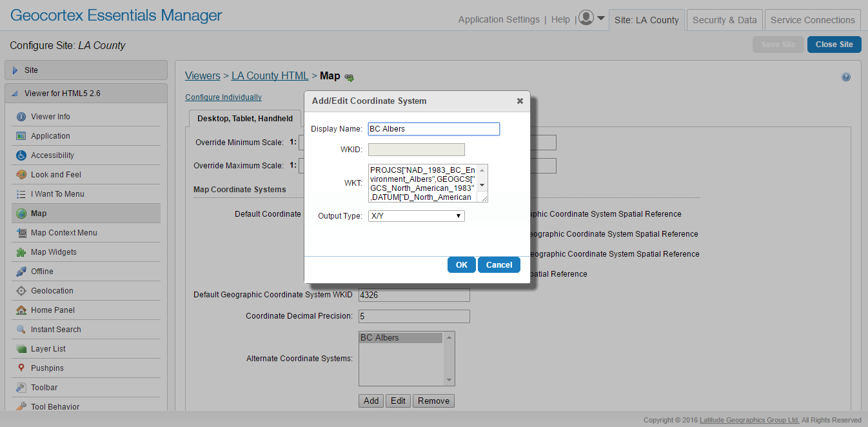Click Cancel in the coordinate system dialog
This screenshot has width=868, height=427.
coord(499,265)
